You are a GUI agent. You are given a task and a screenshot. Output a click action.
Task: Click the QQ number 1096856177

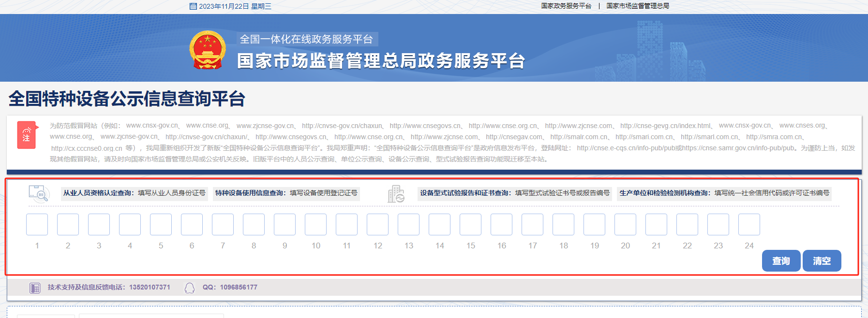(239, 288)
